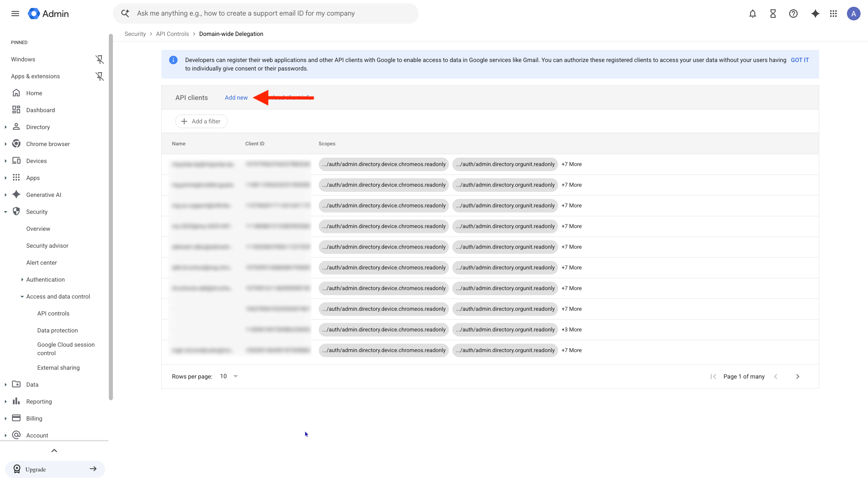This screenshot has width=868, height=488.
Task: Expand the Apps section
Action: [x=6, y=178]
